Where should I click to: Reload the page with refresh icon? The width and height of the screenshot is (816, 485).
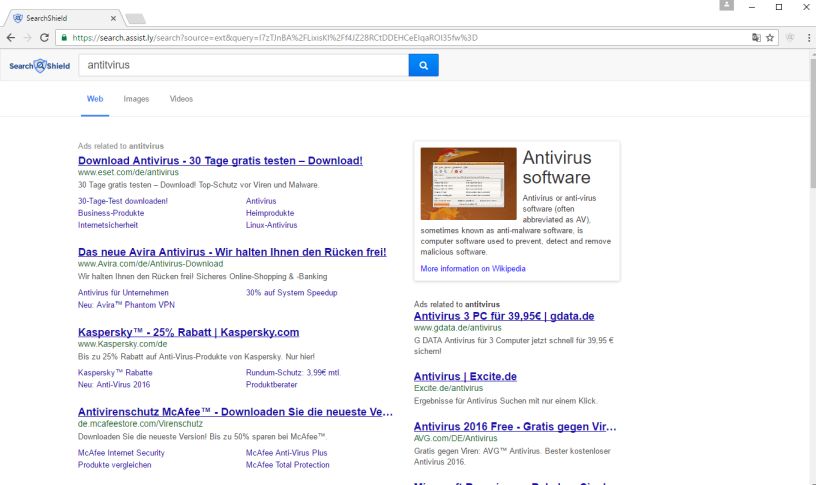tap(44, 37)
